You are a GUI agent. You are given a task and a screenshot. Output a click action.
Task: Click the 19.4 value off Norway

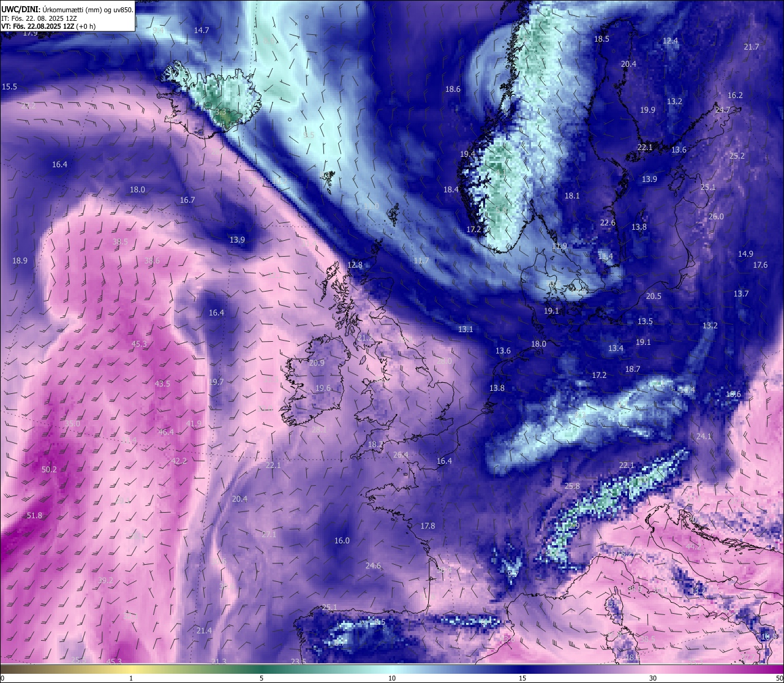[x=468, y=154]
